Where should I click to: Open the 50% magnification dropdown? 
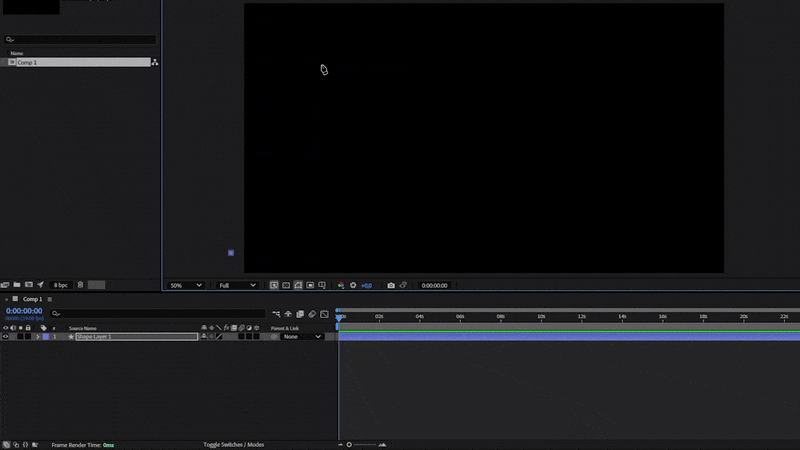click(186, 285)
